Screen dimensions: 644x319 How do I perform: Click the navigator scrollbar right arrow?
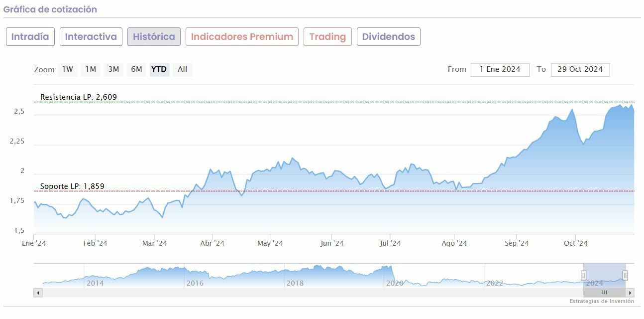point(630,293)
